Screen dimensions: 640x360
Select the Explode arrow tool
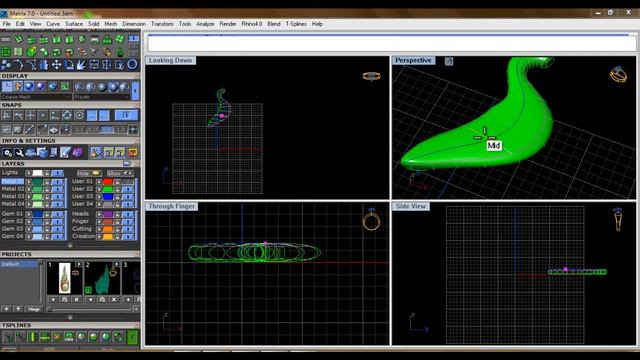click(x=81, y=64)
